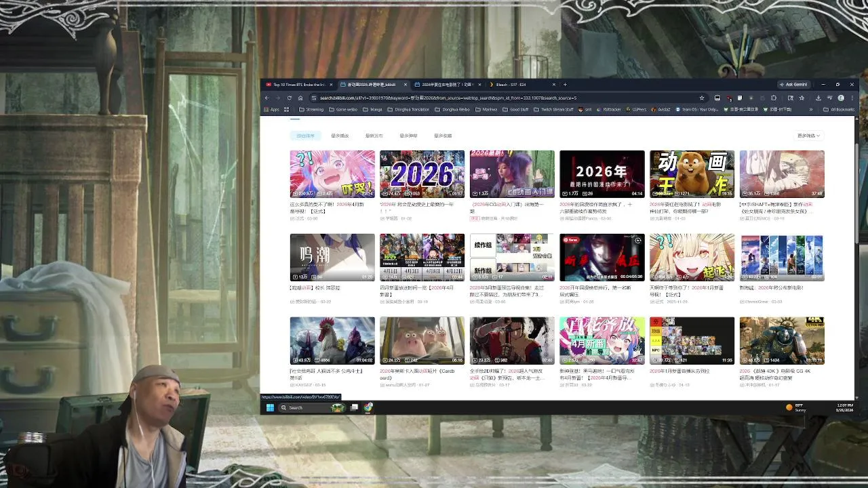Open the groundhog 动画 thumbnail

[x=692, y=174]
